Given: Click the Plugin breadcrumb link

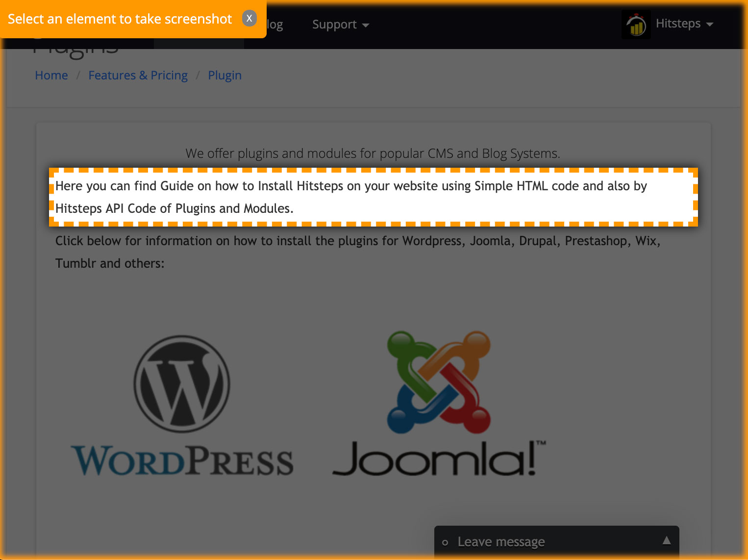Looking at the screenshot, I should point(224,75).
